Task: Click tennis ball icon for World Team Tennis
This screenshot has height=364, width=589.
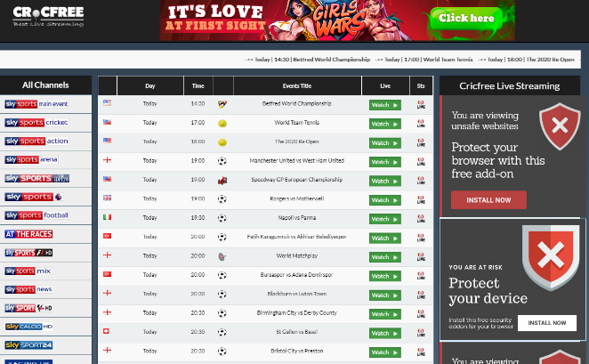Action: 222,123
